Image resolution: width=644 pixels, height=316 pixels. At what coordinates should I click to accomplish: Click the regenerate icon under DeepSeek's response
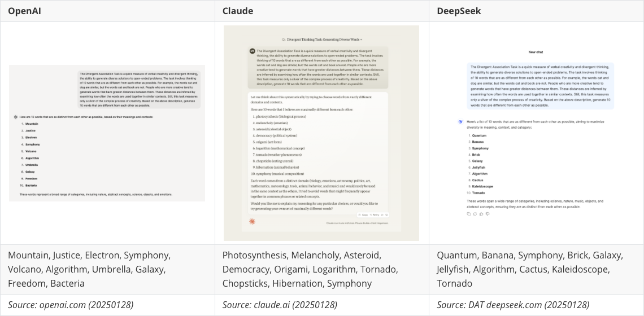pos(475,214)
